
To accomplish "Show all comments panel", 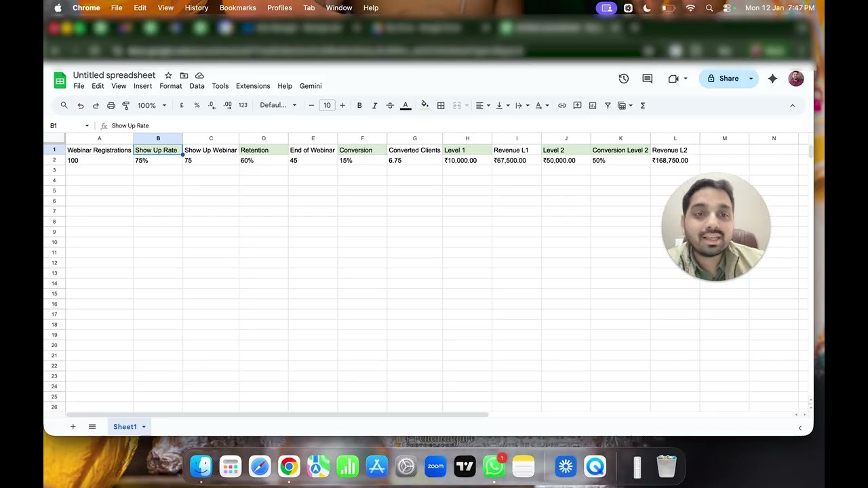I will tap(648, 79).
